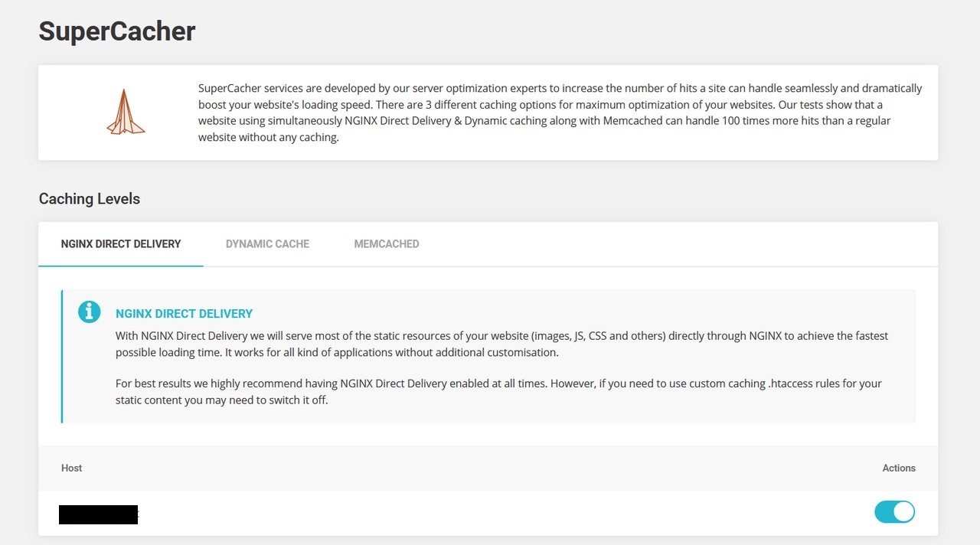980x545 pixels.
Task: Disable NGINX Direct Delivery for the host
Action: (x=894, y=512)
